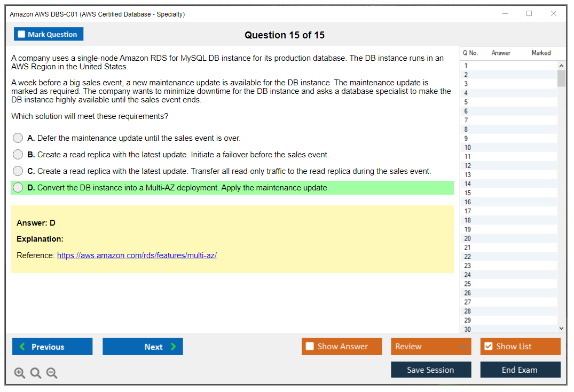The width and height of the screenshot is (574, 392).
Task: Select answer option D radio button
Action: pos(18,188)
